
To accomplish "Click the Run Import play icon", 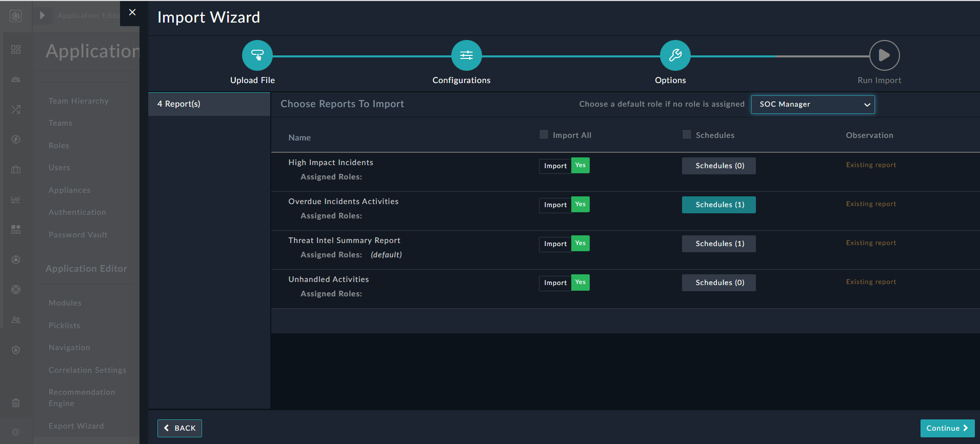I will click(x=884, y=55).
